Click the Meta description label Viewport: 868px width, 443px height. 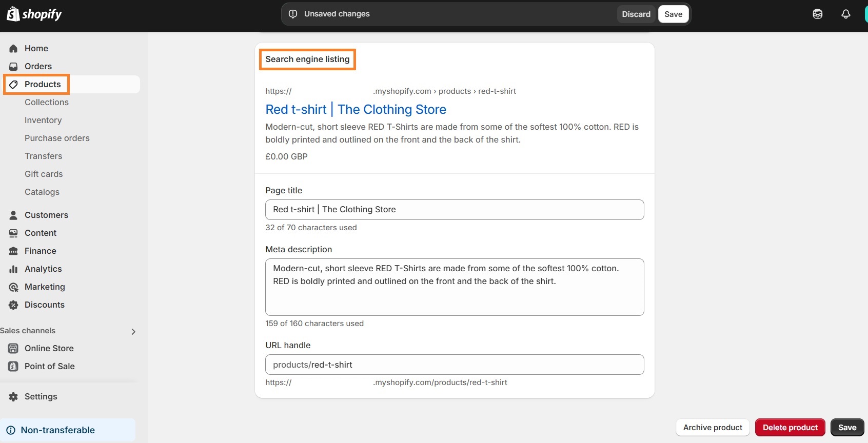tap(299, 249)
